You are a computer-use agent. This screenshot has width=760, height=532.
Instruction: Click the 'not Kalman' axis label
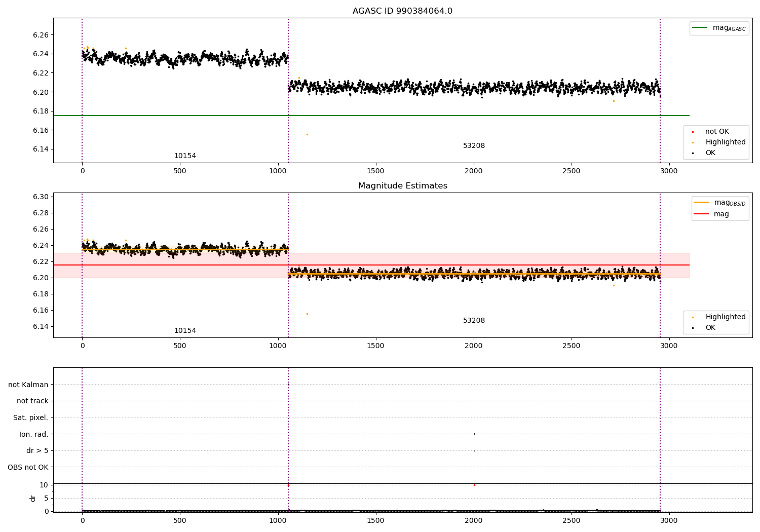pos(28,385)
